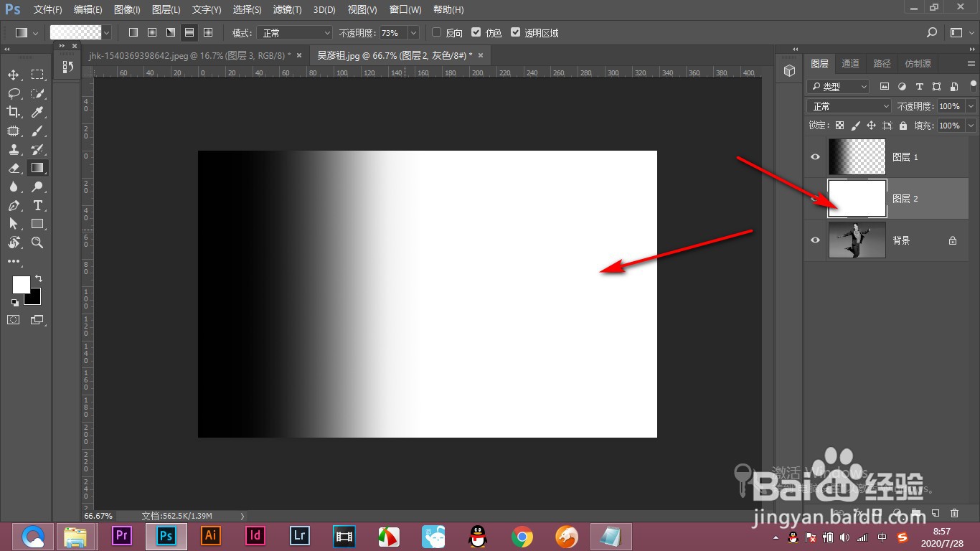Select the Hand tool
The image size is (980, 551).
pyautogui.click(x=14, y=242)
